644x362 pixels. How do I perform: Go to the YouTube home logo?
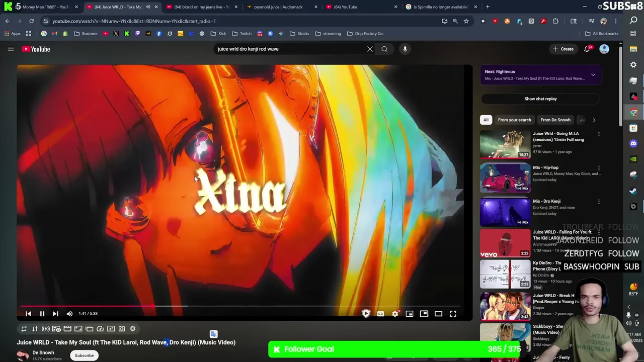coord(36,49)
